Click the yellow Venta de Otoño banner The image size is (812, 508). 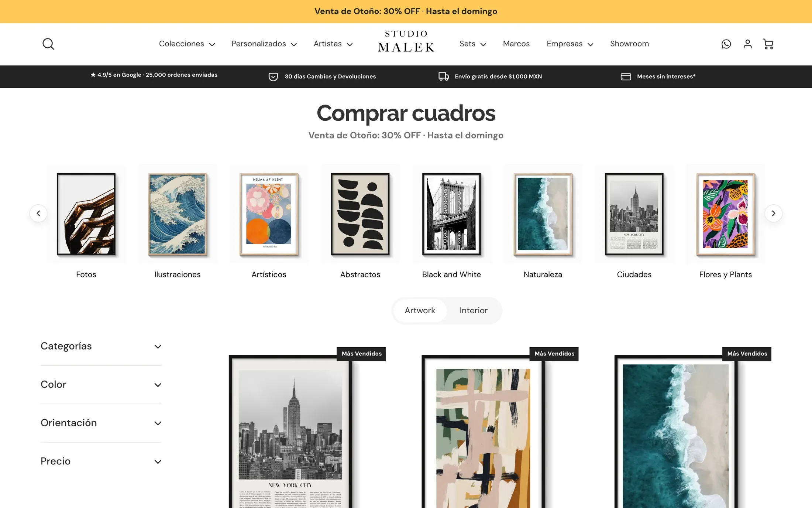pyautogui.click(x=406, y=11)
